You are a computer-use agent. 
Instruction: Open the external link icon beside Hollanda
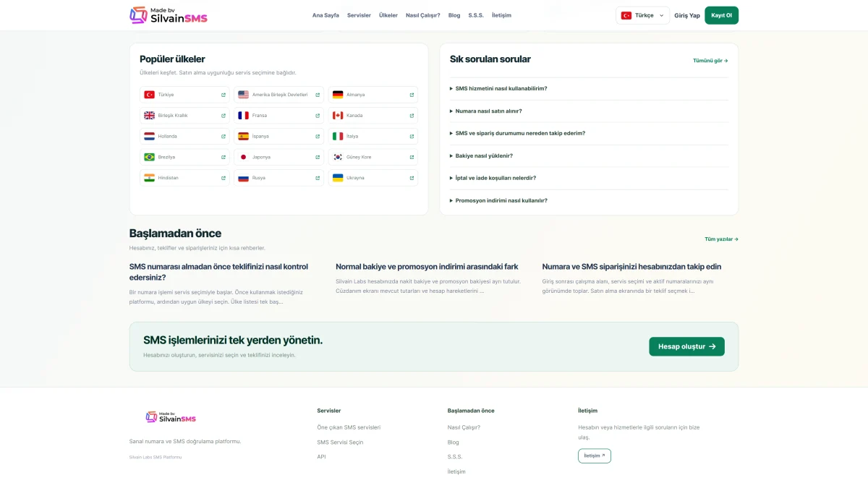223,136
